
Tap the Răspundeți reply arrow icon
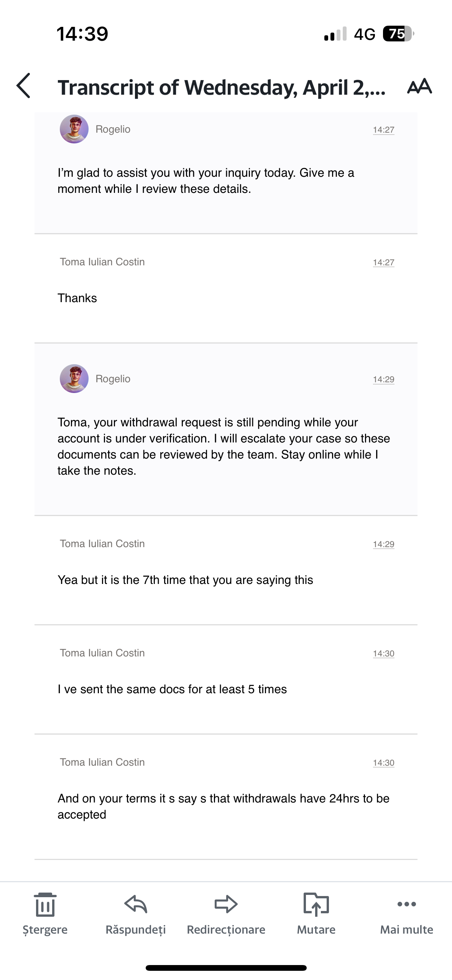pyautogui.click(x=136, y=904)
